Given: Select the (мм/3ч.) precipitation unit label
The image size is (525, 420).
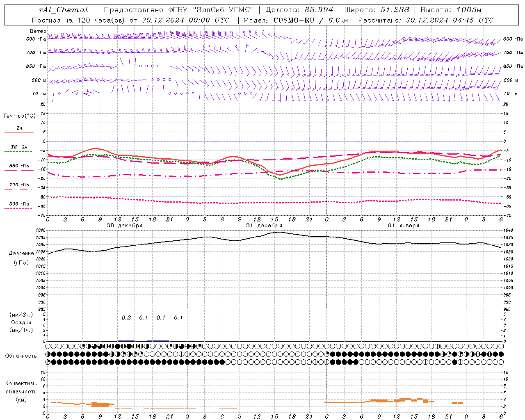Looking at the screenshot, I should (21, 315).
